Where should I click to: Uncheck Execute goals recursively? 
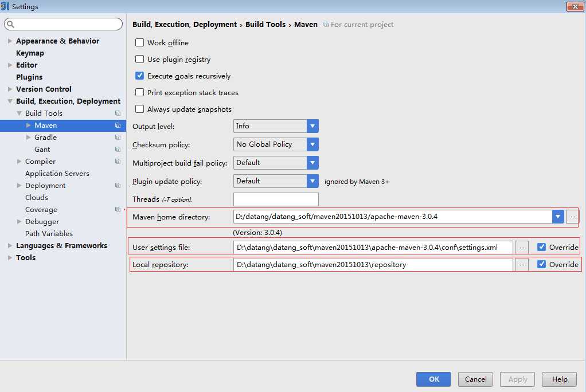[x=139, y=76]
